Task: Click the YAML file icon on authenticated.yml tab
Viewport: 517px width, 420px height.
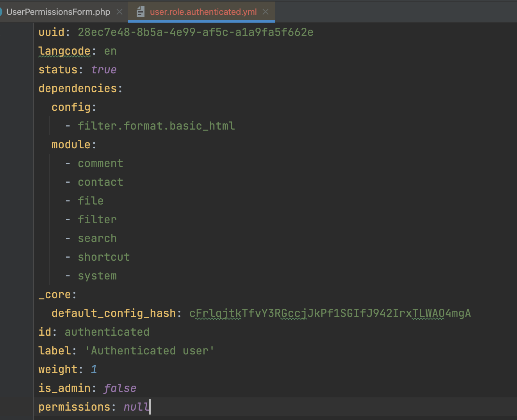Action: 141,12
